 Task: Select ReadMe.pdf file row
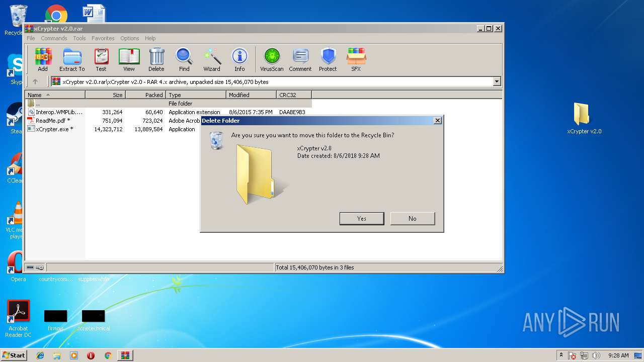point(113,121)
